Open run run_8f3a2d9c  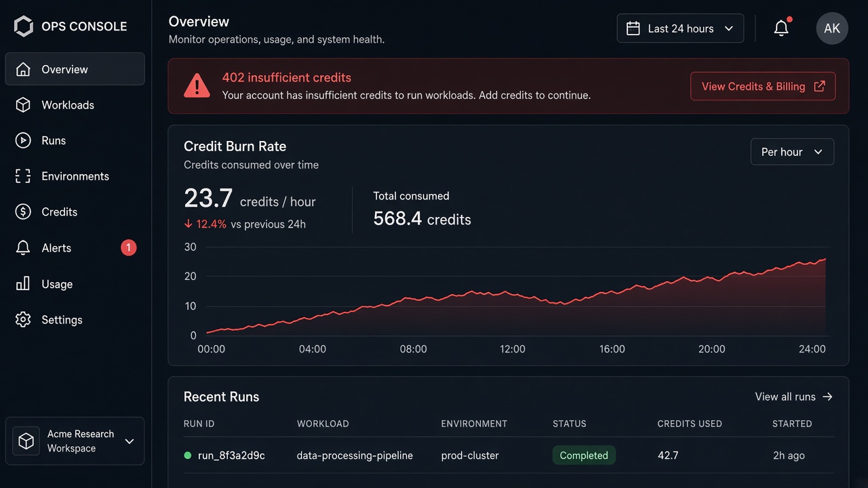(231, 455)
